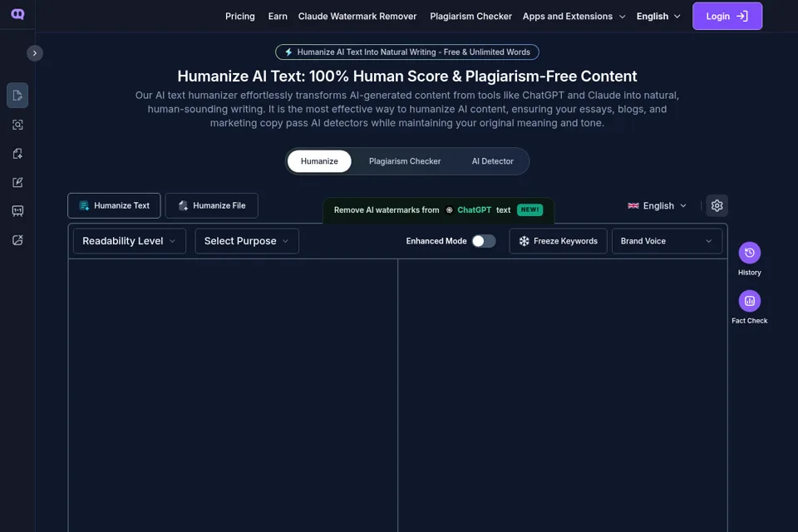
Task: Open the sidebar chat bubble icon
Action: click(17, 211)
